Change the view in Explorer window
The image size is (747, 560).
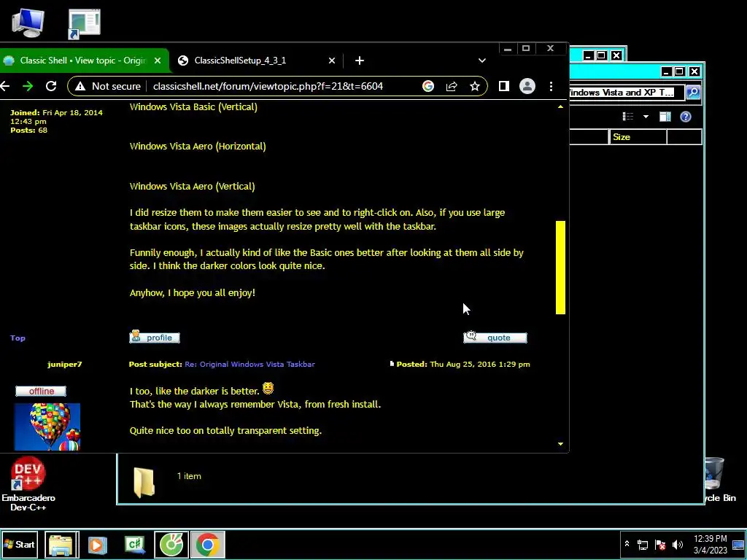click(628, 117)
